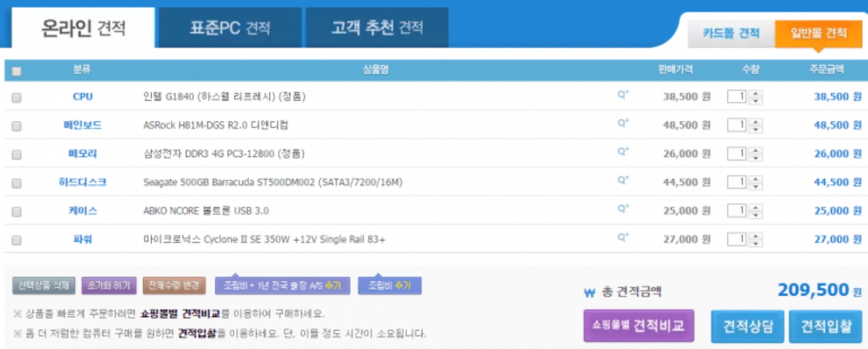
Task: Click bold 쇼핑몰별 견적비교 text in the note
Action: (180, 314)
